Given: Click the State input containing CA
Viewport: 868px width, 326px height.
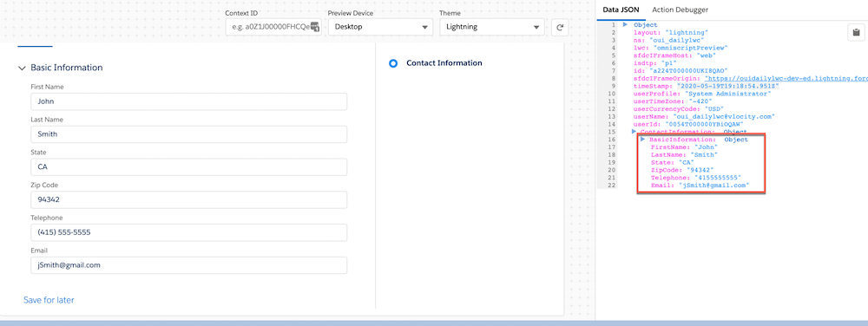Looking at the screenshot, I should pyautogui.click(x=188, y=166).
